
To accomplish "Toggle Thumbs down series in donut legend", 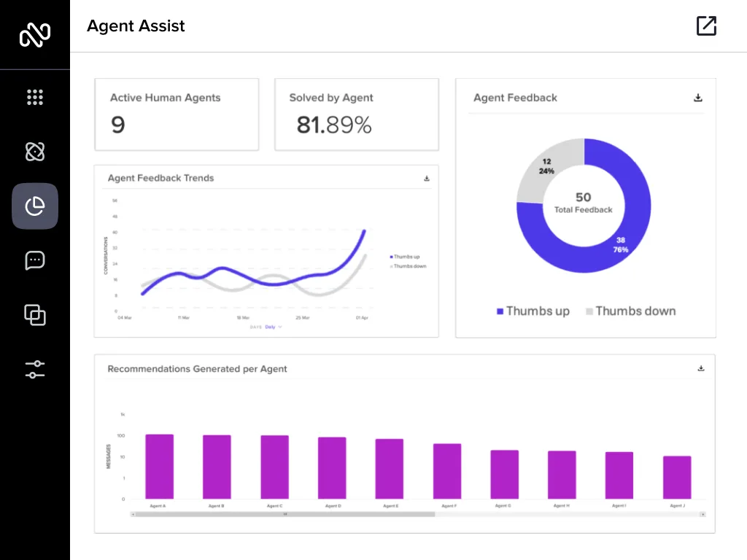I will tap(630, 311).
